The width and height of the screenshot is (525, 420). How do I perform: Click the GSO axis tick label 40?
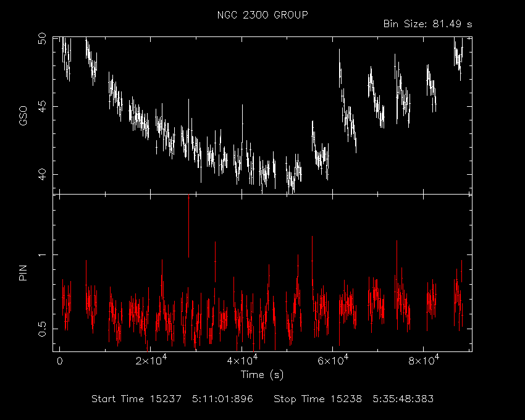pos(42,175)
